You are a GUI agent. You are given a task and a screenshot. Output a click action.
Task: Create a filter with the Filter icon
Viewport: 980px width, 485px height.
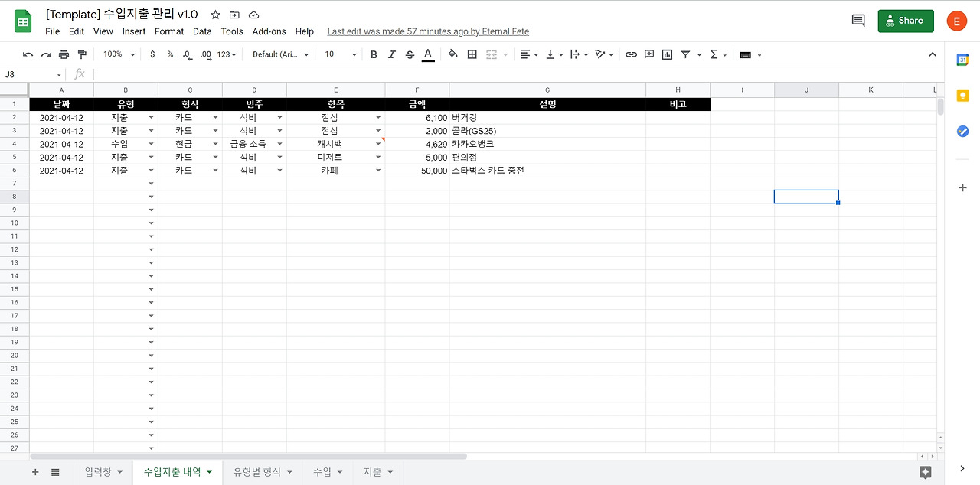coord(686,54)
